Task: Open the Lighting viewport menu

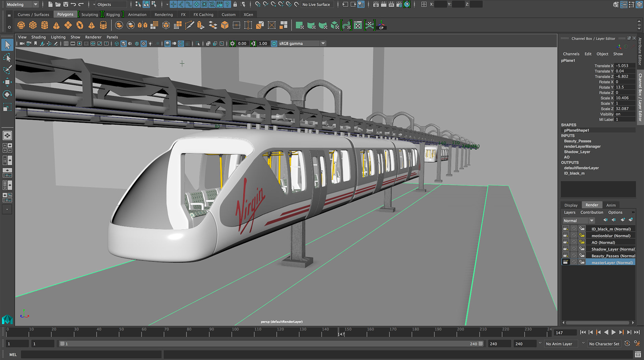Action: coord(58,37)
